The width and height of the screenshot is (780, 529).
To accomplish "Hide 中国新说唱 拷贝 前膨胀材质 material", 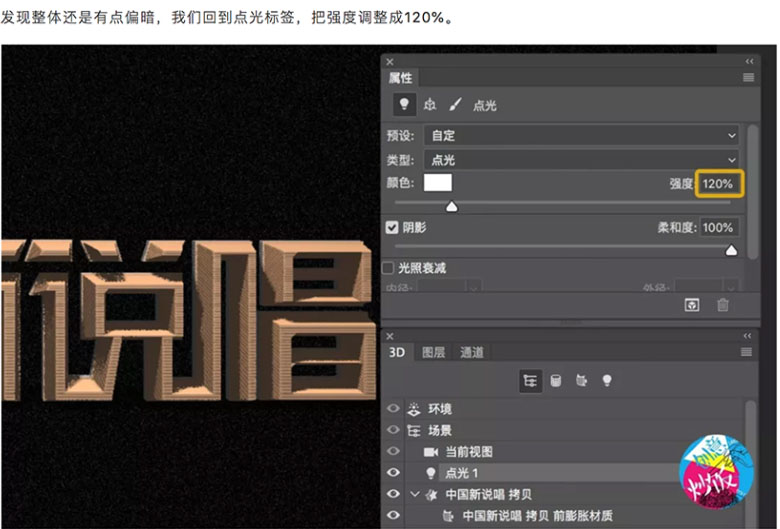I will click(x=393, y=515).
